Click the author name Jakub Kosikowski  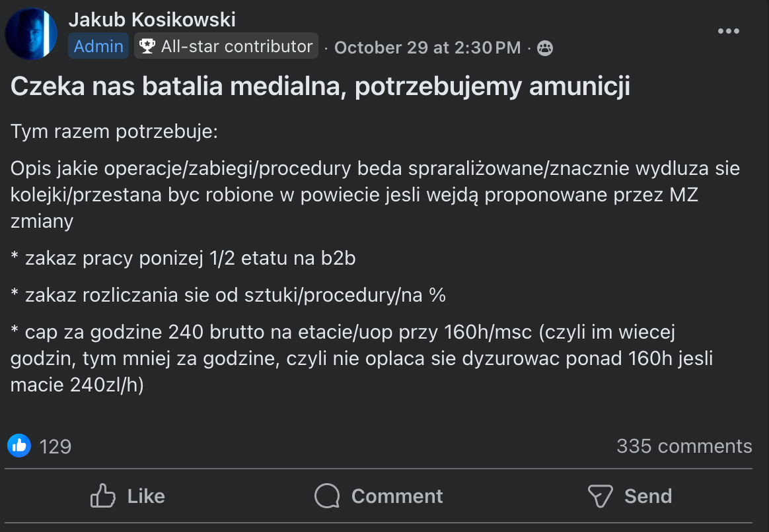click(x=152, y=20)
